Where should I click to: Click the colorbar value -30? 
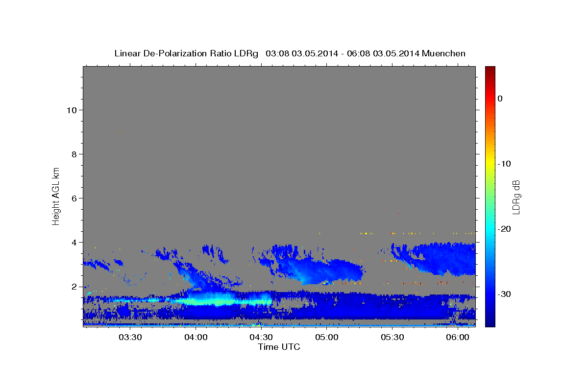coord(505,294)
